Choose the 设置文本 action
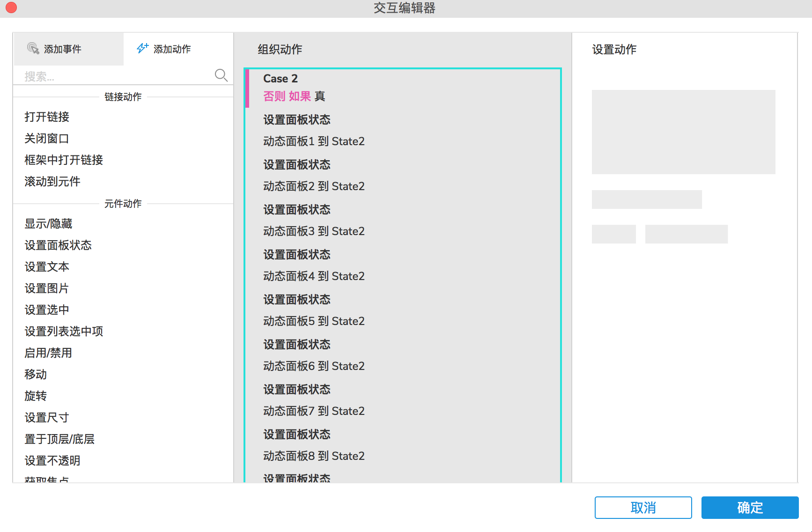This screenshot has width=812, height=532. (47, 266)
